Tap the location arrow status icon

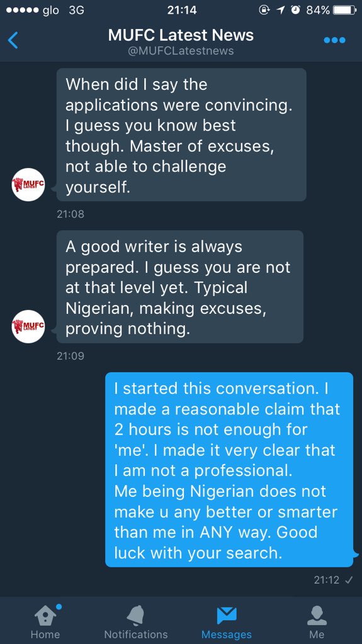pos(281,10)
